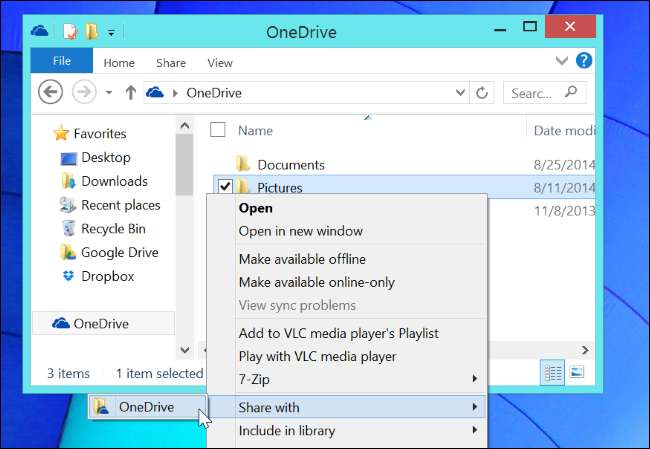Select OneDrive in the navigation pane

point(103,323)
